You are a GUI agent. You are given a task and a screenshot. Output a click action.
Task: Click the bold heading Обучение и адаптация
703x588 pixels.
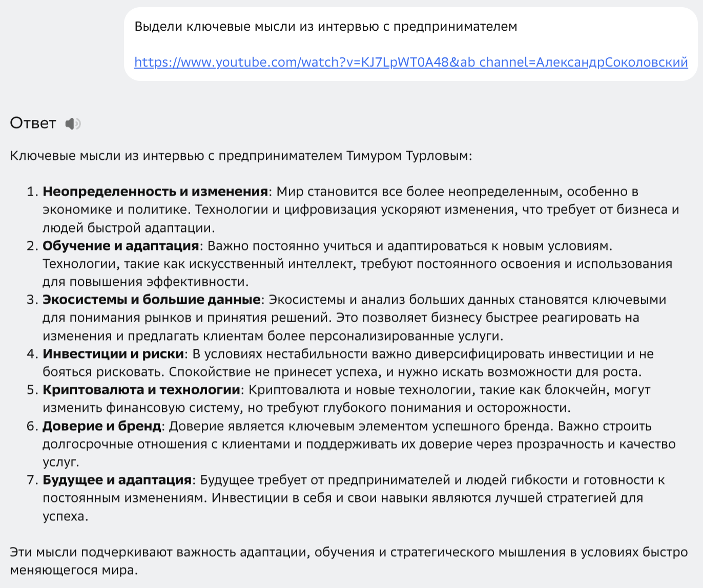pos(119,245)
